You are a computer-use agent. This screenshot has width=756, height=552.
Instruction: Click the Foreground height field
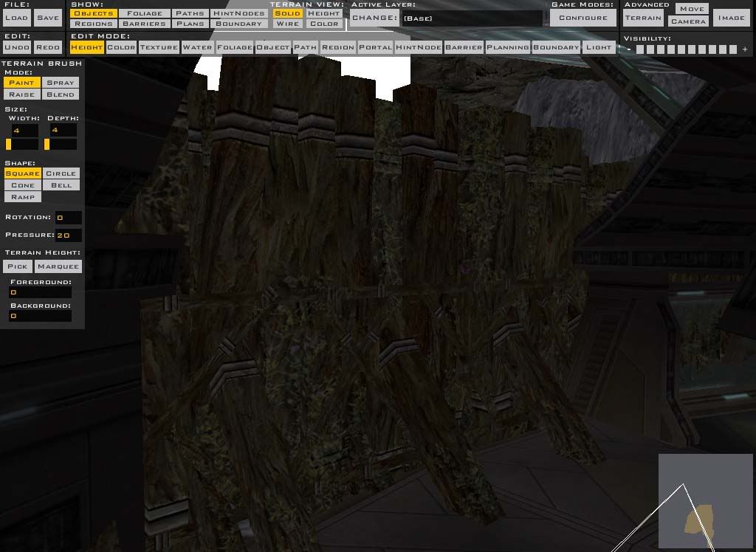tap(40, 292)
